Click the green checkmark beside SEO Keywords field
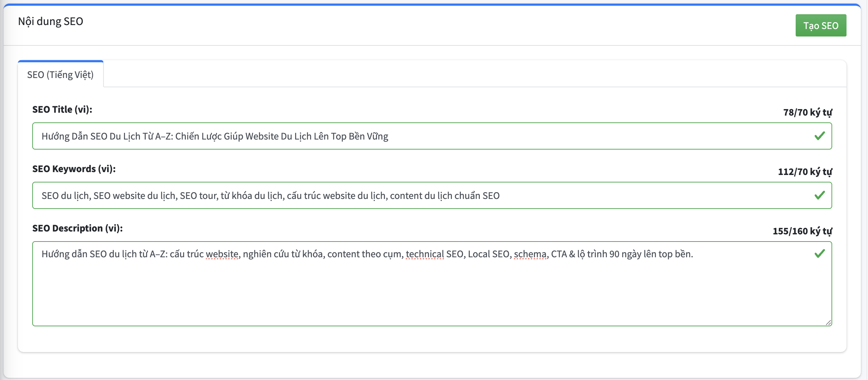 [820, 195]
